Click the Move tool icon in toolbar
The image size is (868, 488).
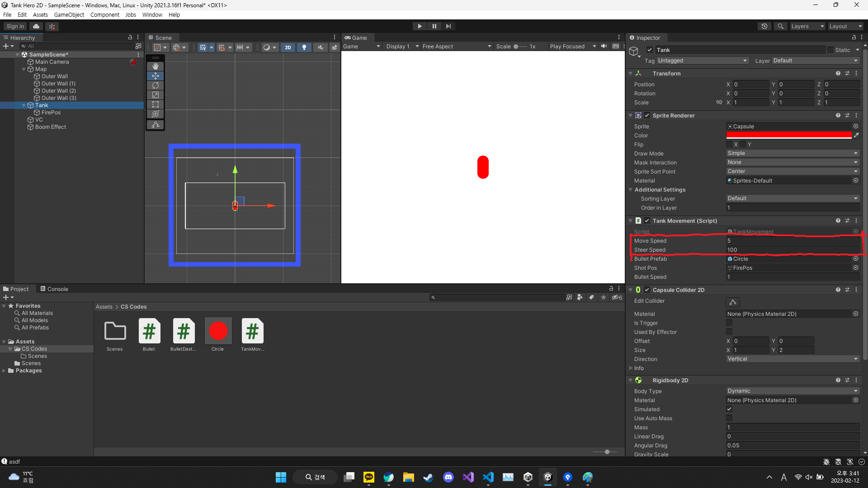[x=155, y=75]
